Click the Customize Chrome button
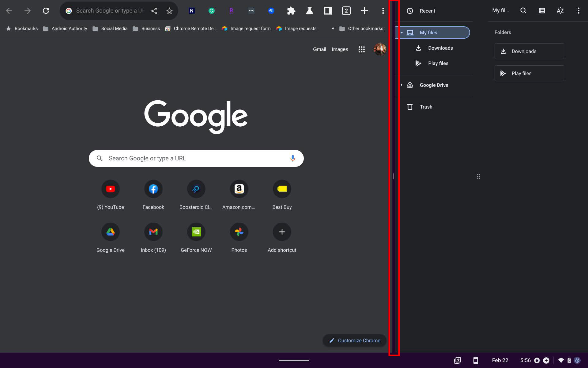 [x=354, y=340]
